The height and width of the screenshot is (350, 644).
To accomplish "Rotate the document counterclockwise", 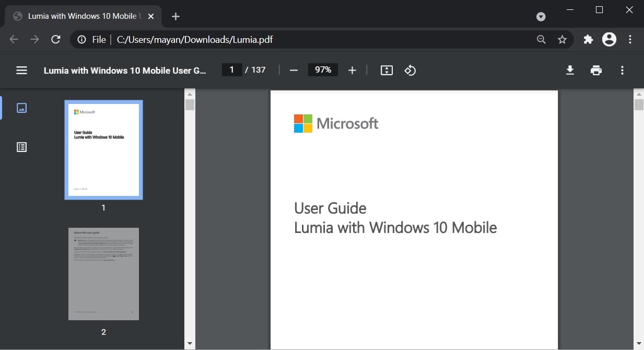I will (410, 70).
